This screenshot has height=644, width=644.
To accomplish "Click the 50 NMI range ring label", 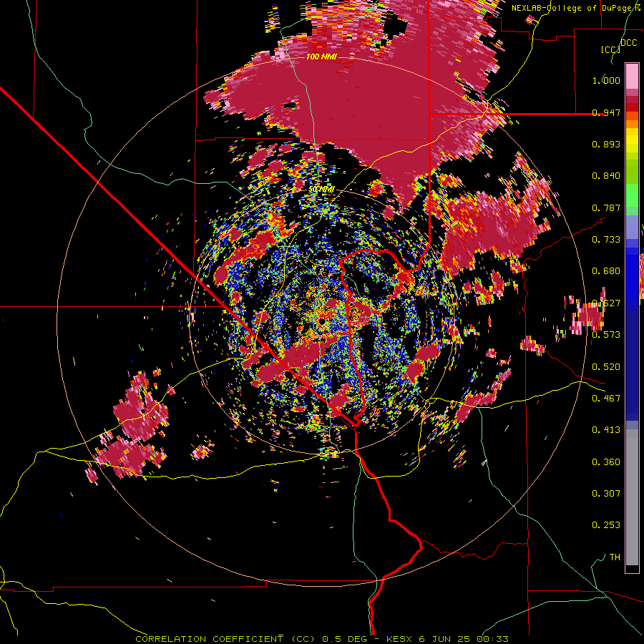I will point(321,190).
